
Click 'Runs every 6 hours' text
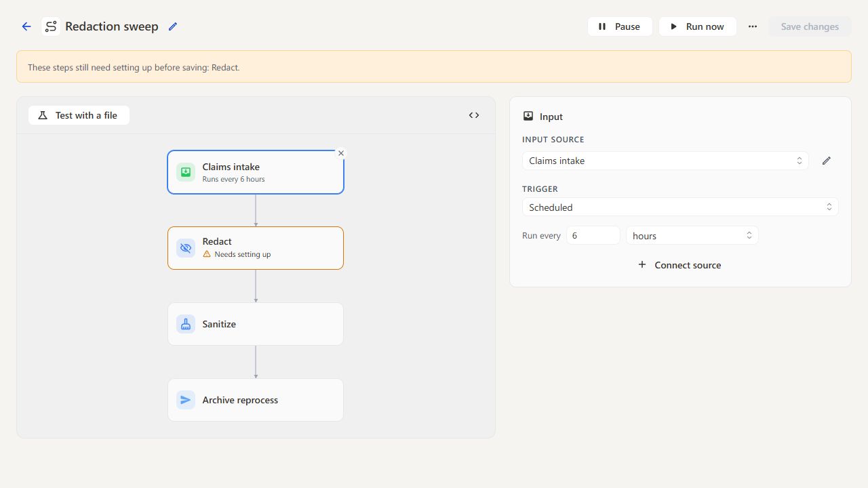pyautogui.click(x=233, y=180)
